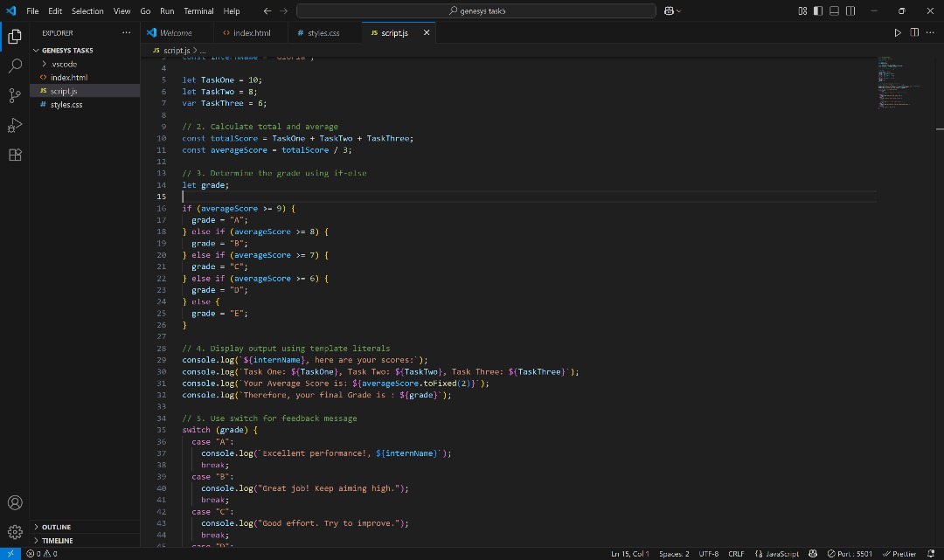Click the minimap code overview
This screenshot has height=560, width=944.
pos(900,82)
